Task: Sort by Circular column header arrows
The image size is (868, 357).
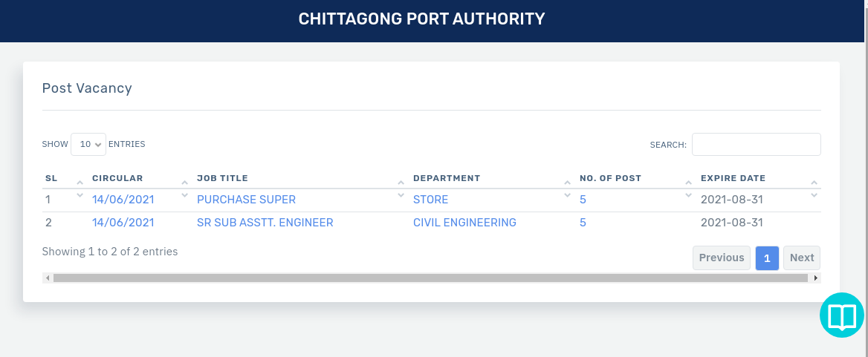Action: coord(184,189)
